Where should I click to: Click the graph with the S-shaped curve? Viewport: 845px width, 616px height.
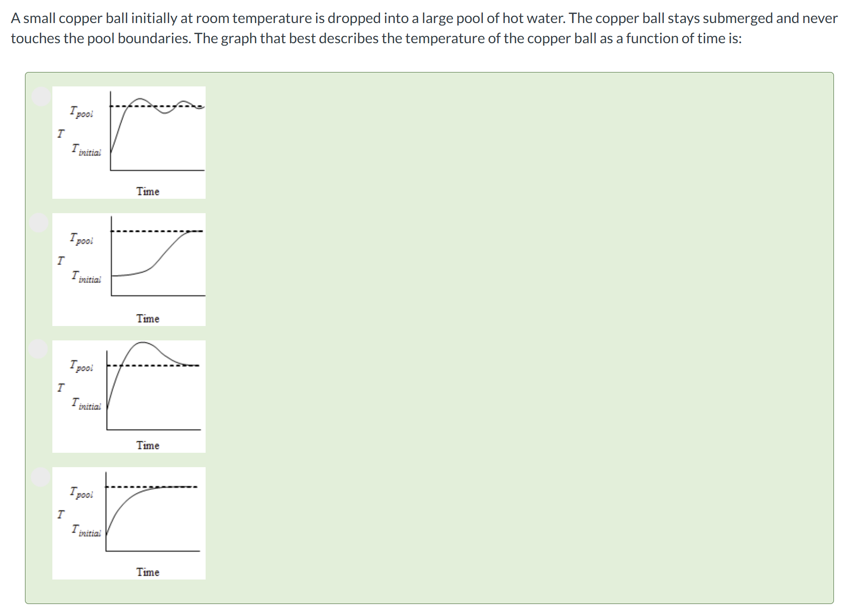[x=129, y=269]
